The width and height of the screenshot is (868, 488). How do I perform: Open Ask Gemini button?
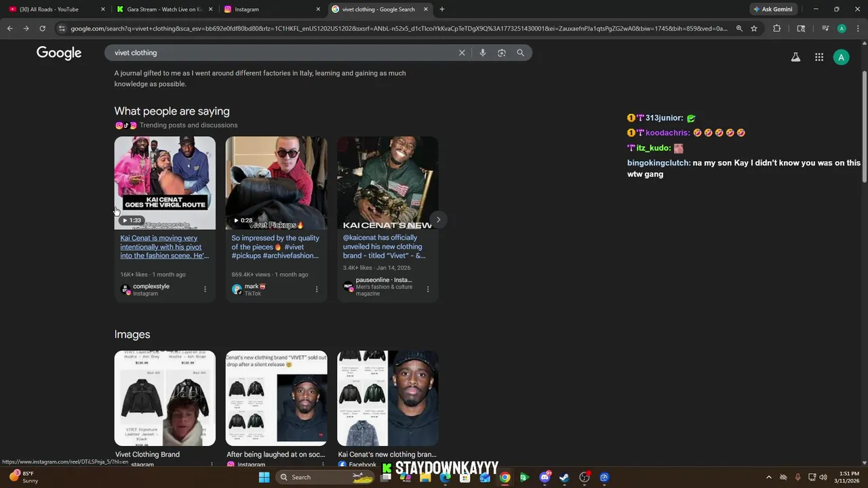pyautogui.click(x=772, y=9)
